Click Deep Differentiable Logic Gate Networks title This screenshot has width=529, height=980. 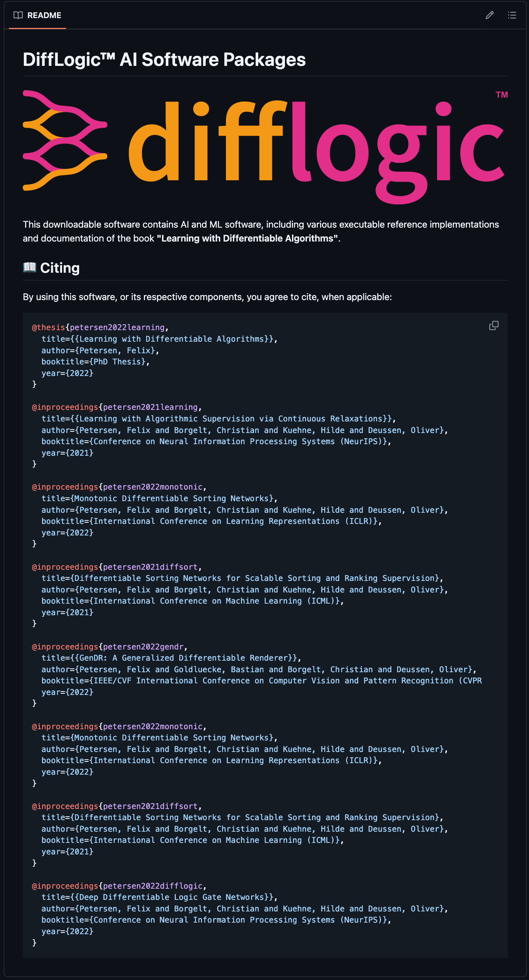pos(159,897)
